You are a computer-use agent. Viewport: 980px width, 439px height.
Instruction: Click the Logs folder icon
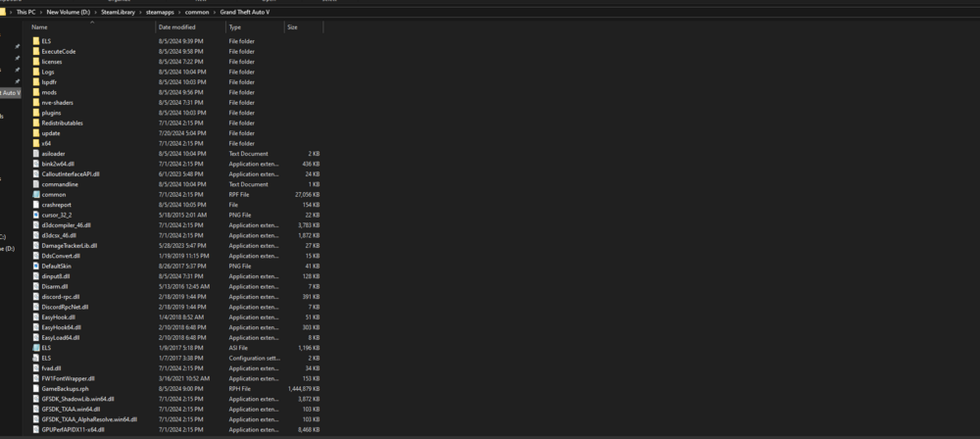(x=35, y=72)
